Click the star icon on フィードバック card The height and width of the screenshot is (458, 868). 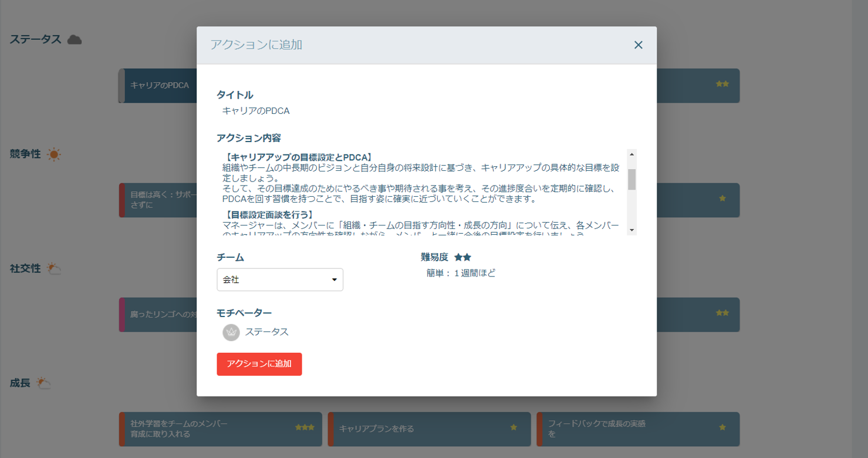pyautogui.click(x=722, y=427)
